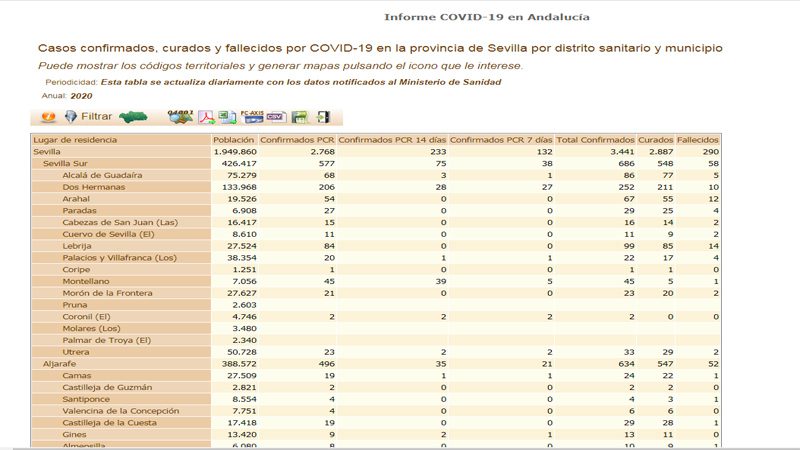Screen dimensions: 800x450
Task: Select the Población column header
Action: tap(234, 140)
